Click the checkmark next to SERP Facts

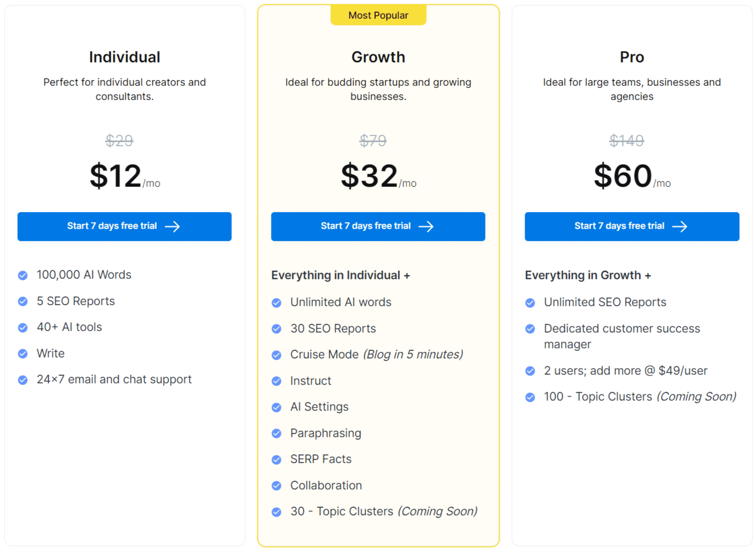[277, 460]
